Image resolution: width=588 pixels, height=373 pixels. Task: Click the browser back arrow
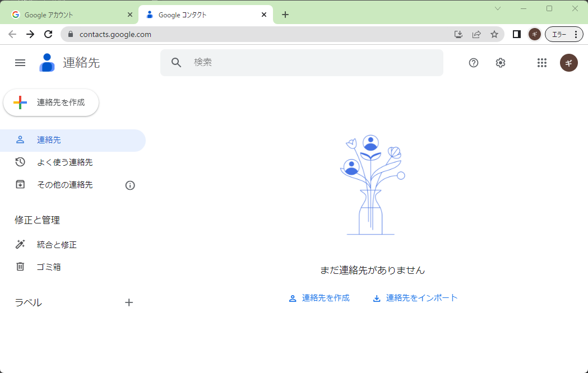click(x=12, y=35)
